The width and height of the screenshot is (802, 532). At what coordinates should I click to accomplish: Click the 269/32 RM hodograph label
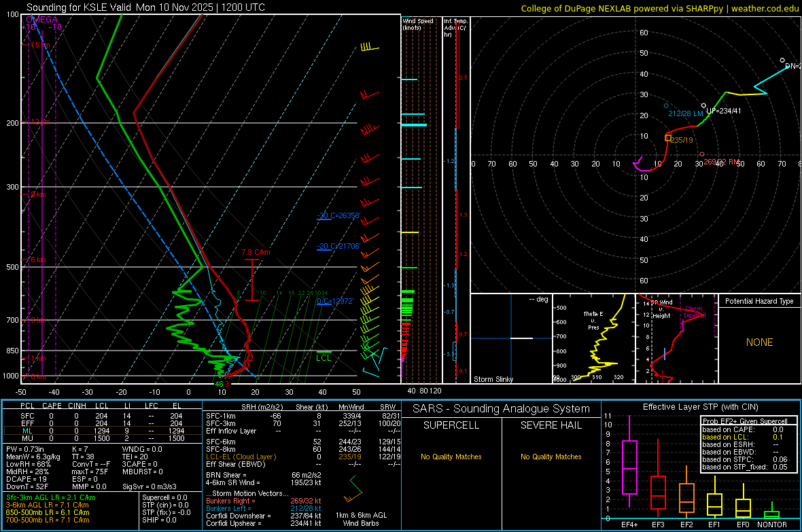tap(721, 162)
